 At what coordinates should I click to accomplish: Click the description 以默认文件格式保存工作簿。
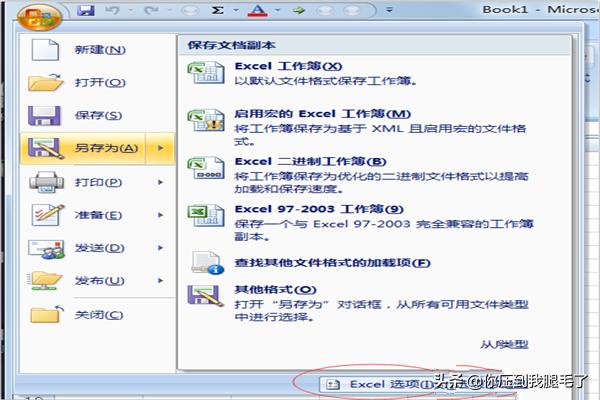326,81
